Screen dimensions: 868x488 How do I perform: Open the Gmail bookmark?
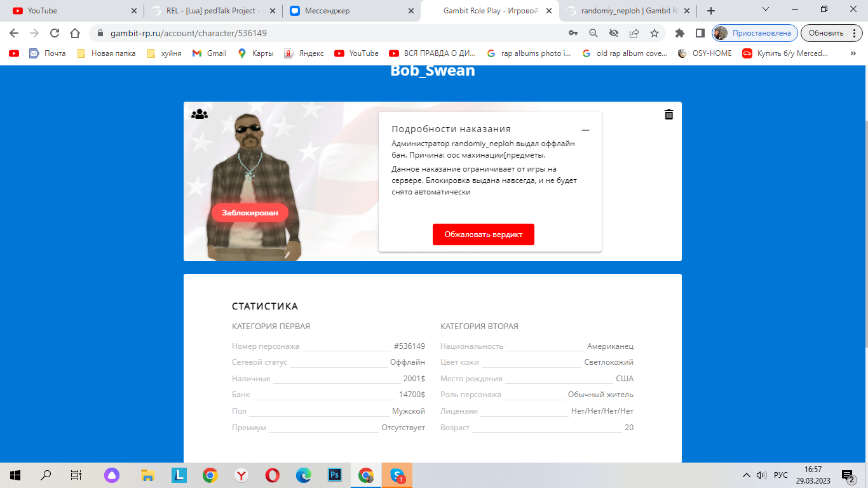209,53
